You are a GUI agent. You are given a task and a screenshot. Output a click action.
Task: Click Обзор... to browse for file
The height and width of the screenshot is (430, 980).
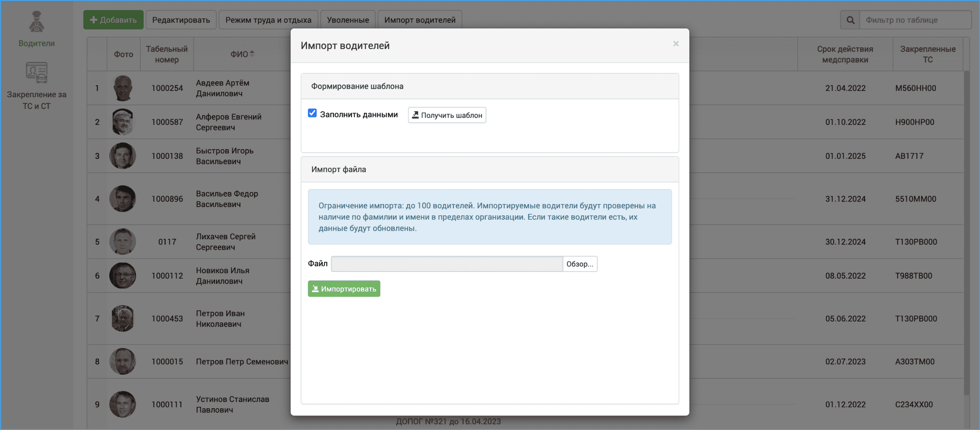(x=580, y=264)
